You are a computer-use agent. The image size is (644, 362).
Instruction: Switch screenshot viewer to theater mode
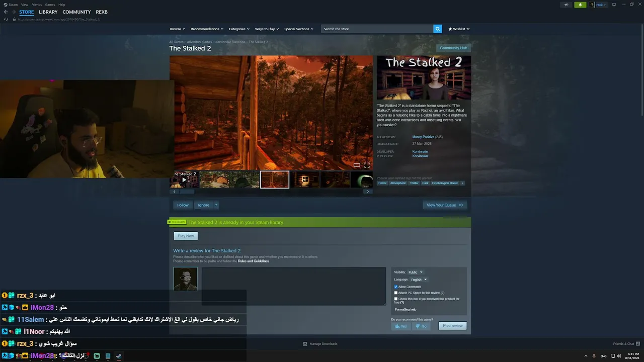tap(357, 165)
